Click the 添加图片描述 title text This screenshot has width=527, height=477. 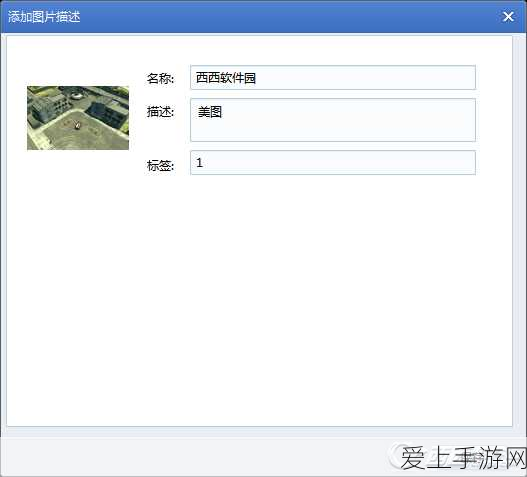tap(44, 16)
